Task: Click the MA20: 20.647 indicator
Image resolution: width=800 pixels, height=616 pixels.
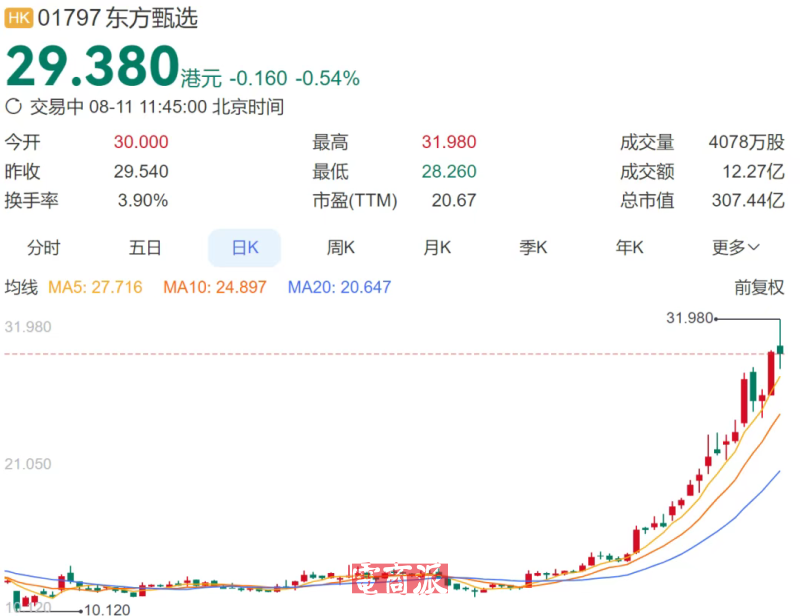Action: point(339,287)
